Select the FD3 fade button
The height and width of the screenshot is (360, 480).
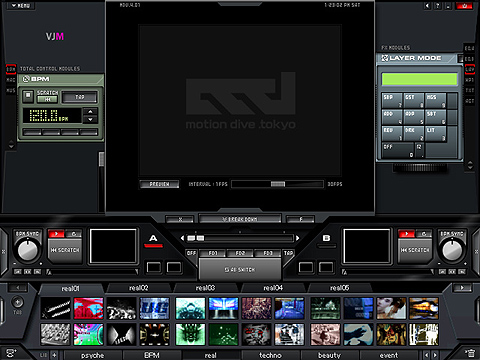[268, 253]
